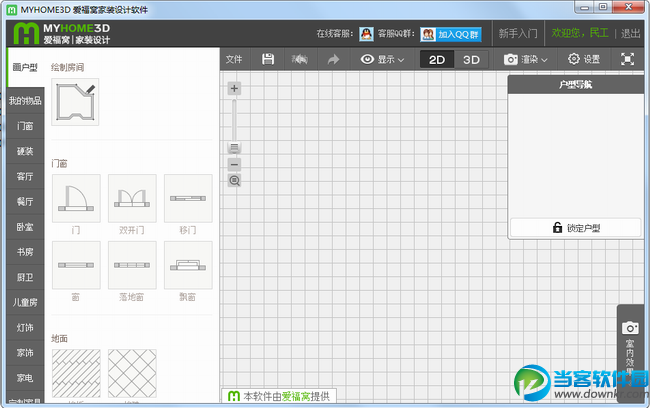
Task: Click the undo arrow icon
Action: (x=300, y=60)
